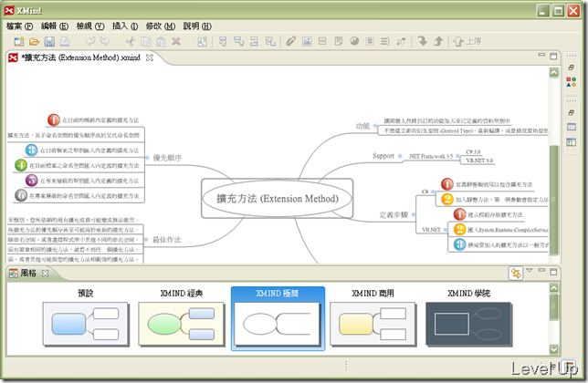588x383 pixels.
Task: Collapse the 功能 branch
Action: 375,126
